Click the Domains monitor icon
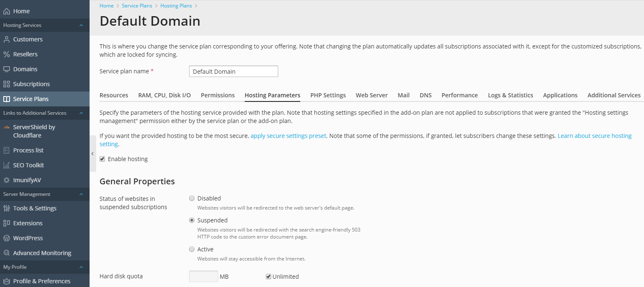This screenshot has width=644, height=287. pos(7,69)
